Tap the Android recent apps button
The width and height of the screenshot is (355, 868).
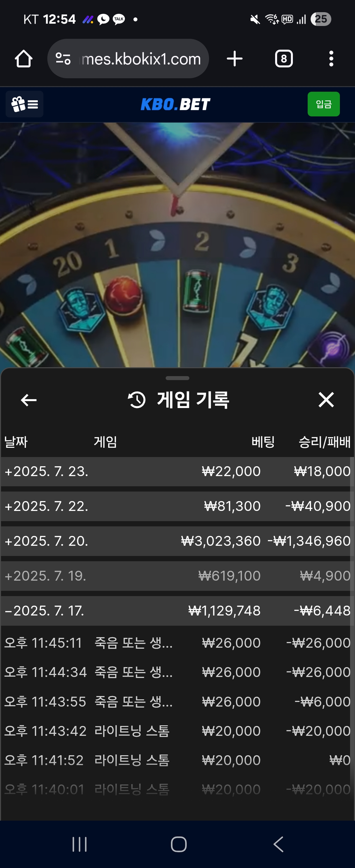point(80,844)
